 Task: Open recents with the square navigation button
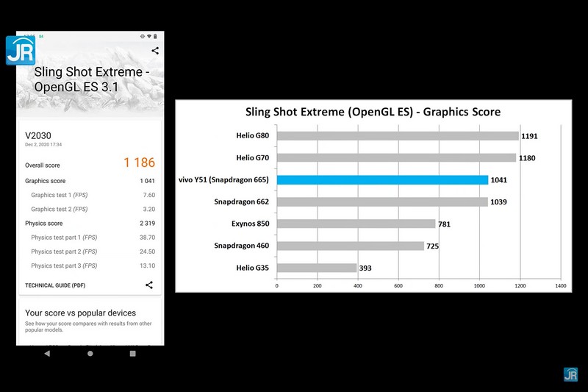(x=132, y=353)
